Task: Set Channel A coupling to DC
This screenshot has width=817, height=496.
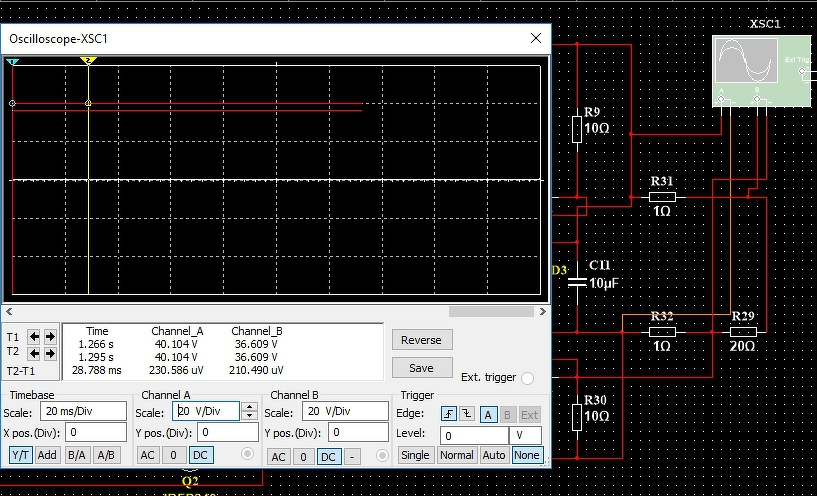Action: point(200,455)
